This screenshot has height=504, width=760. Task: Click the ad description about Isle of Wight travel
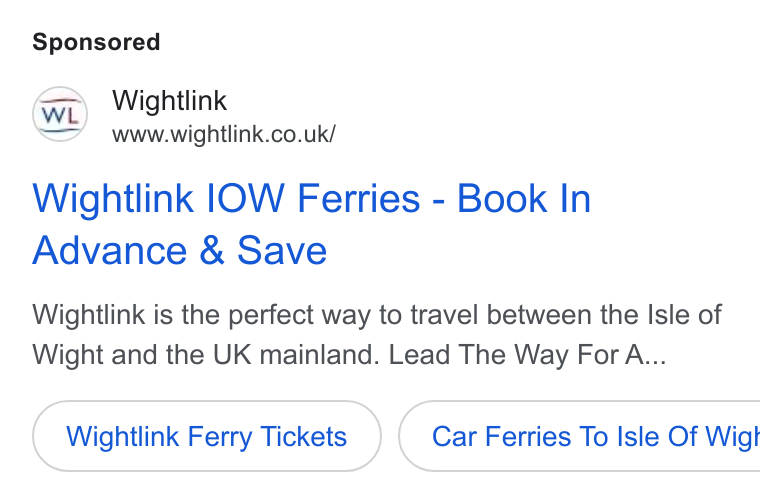click(377, 334)
